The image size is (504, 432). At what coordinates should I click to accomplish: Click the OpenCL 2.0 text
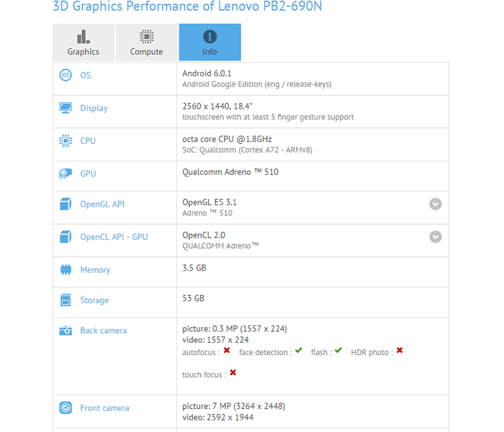click(204, 235)
